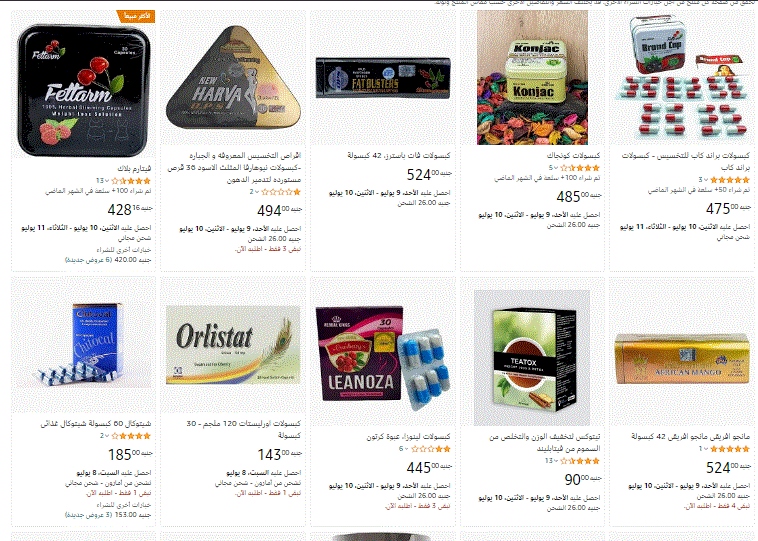This screenshot has width=758, height=541.
Task: Select the 428 price of Fettarm Black
Action: 130,209
